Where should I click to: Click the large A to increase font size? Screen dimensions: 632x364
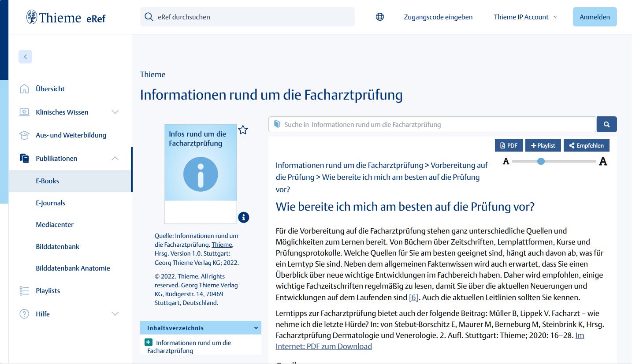[x=603, y=161]
